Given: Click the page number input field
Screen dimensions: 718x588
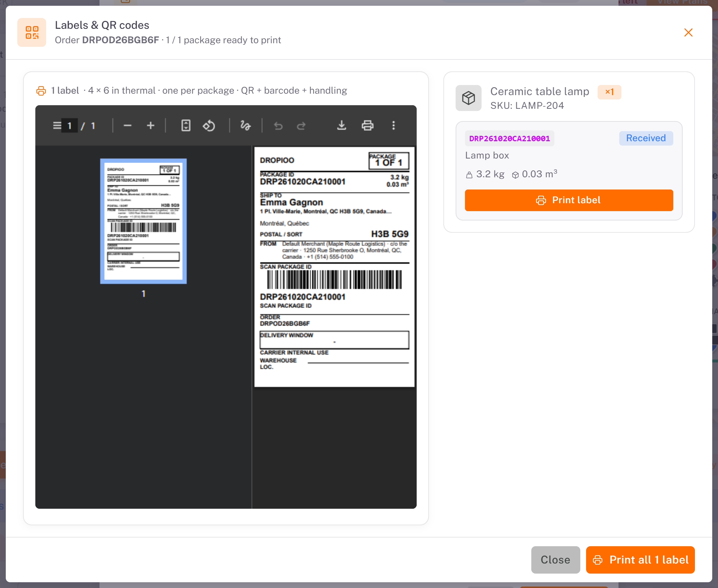Looking at the screenshot, I should [x=70, y=126].
